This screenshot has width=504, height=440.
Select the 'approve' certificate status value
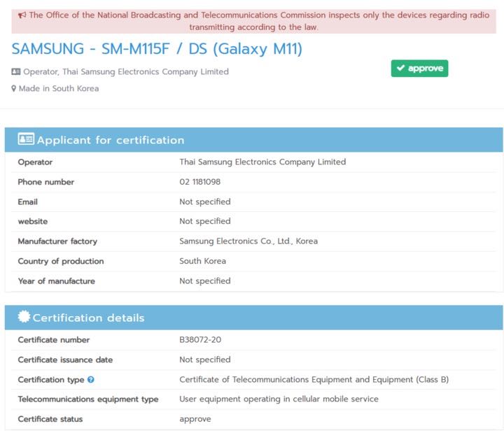tap(195, 420)
